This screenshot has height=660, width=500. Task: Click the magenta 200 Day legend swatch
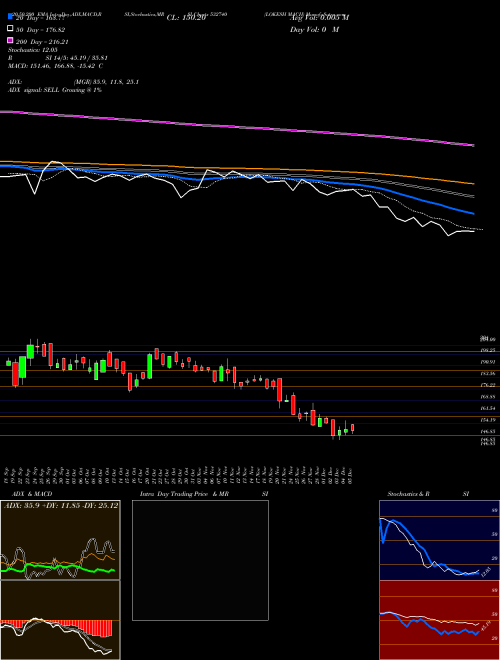click(11, 41)
